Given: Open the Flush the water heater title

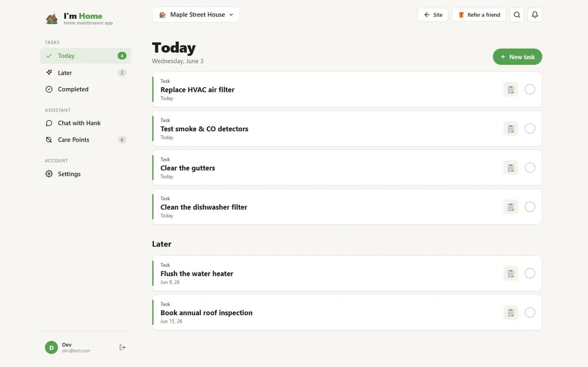Looking at the screenshot, I should (197, 274).
